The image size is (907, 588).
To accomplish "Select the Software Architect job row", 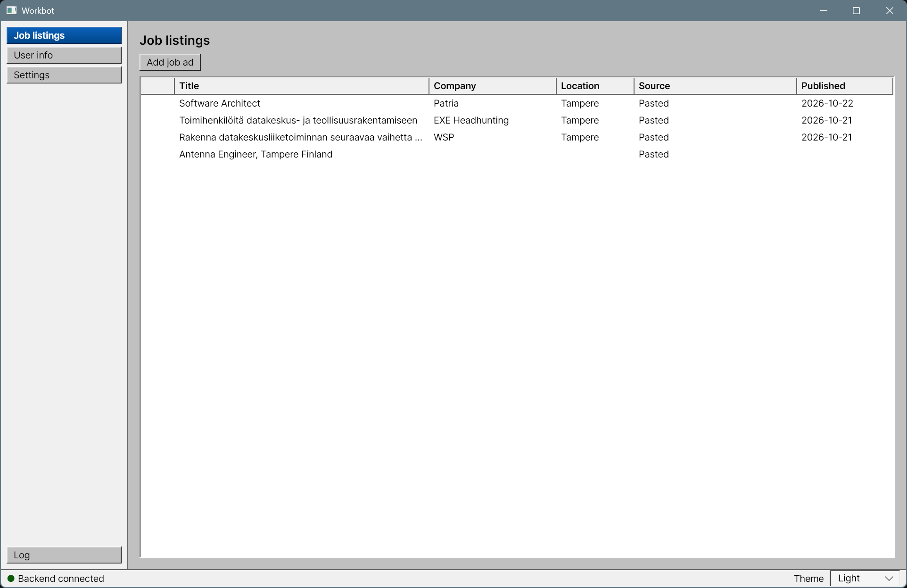I will point(517,103).
